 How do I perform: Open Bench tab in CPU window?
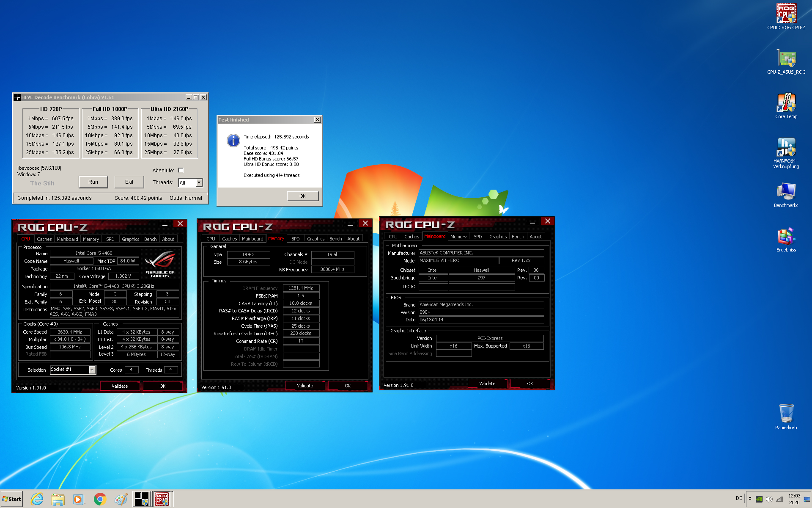(150, 239)
